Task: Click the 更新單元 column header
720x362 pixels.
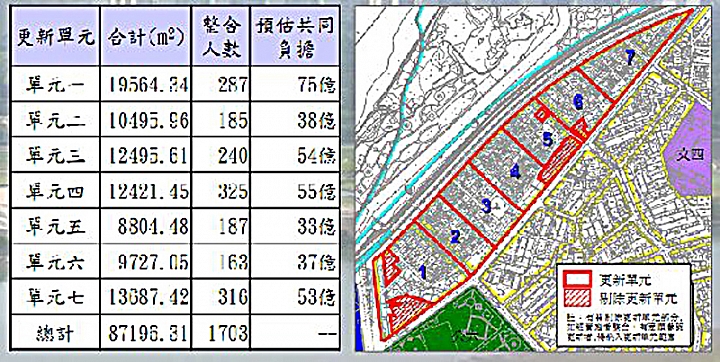Action: pyautogui.click(x=56, y=37)
